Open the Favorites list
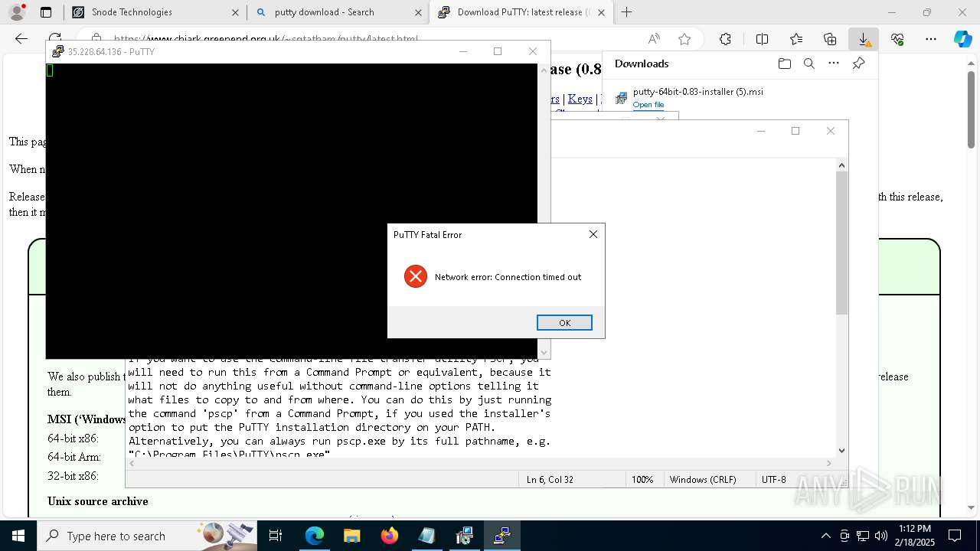This screenshot has height=551, width=980. pyautogui.click(x=796, y=39)
